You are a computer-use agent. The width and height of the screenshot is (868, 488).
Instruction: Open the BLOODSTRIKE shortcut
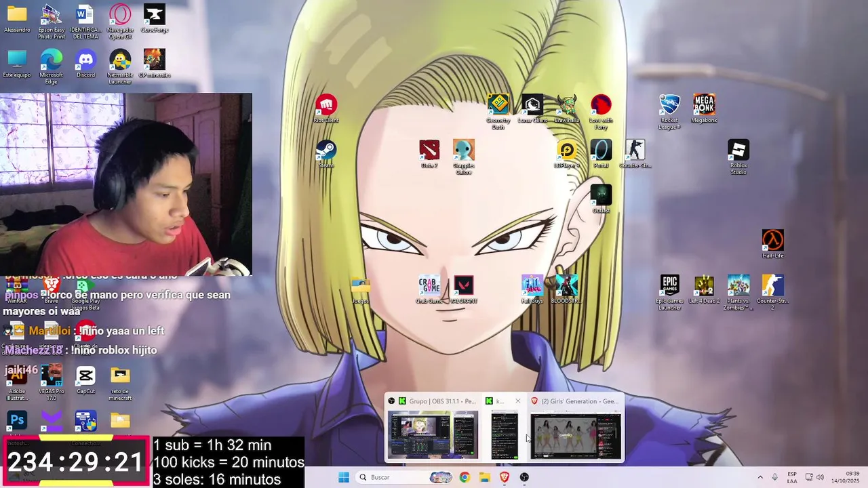tap(566, 289)
